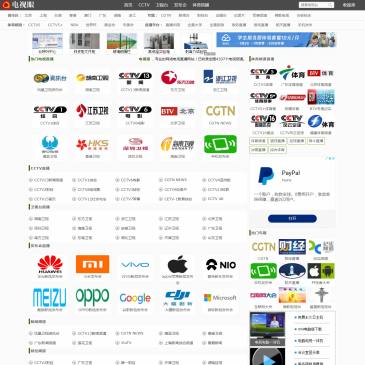Open the Apple logo tile in the brand grid
Image resolution: width=365 pixels, height=365 pixels.
tap(177, 264)
